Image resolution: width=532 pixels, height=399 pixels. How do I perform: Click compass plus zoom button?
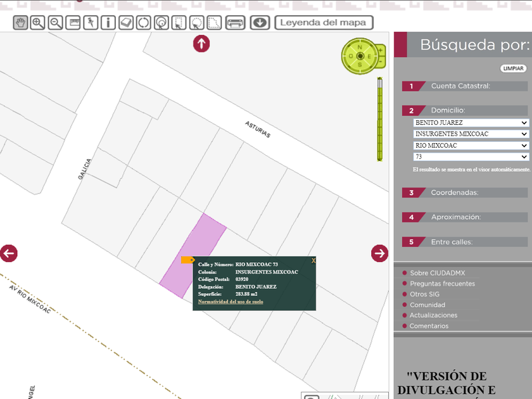[x=381, y=50]
